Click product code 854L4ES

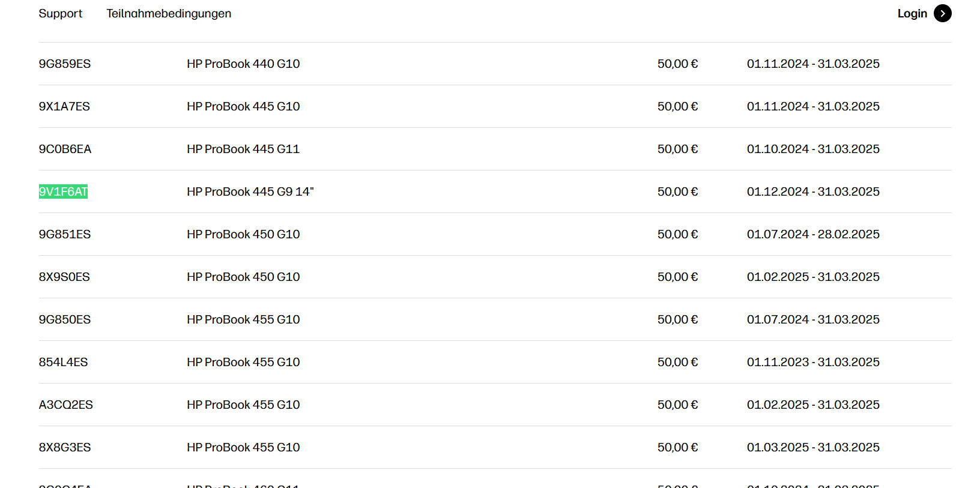(x=63, y=362)
